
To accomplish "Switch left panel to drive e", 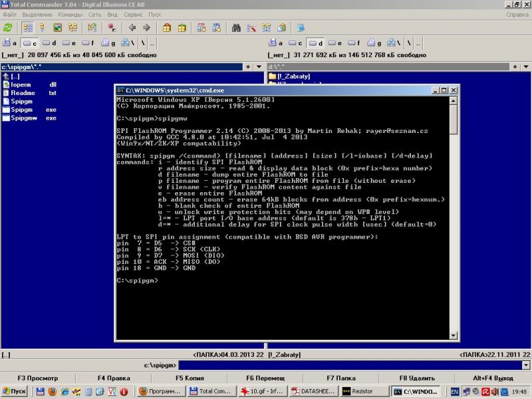I will coord(69,43).
